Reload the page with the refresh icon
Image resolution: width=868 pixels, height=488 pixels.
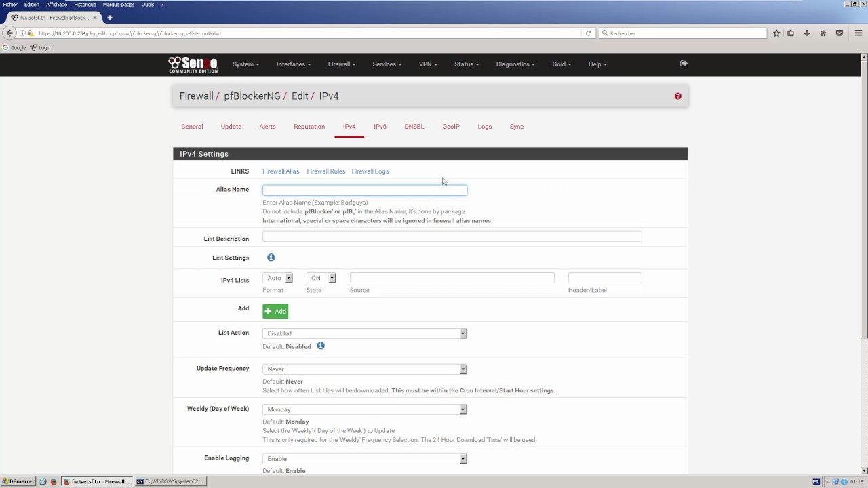(x=588, y=33)
